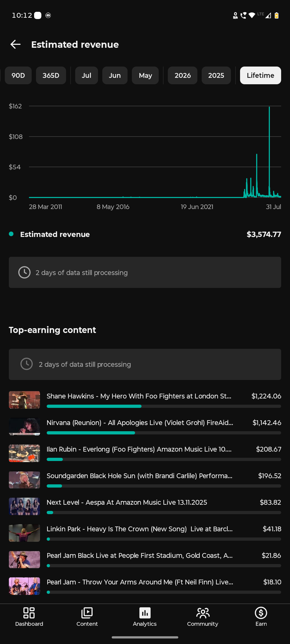
Task: Open the Community people icon
Action: point(203,613)
